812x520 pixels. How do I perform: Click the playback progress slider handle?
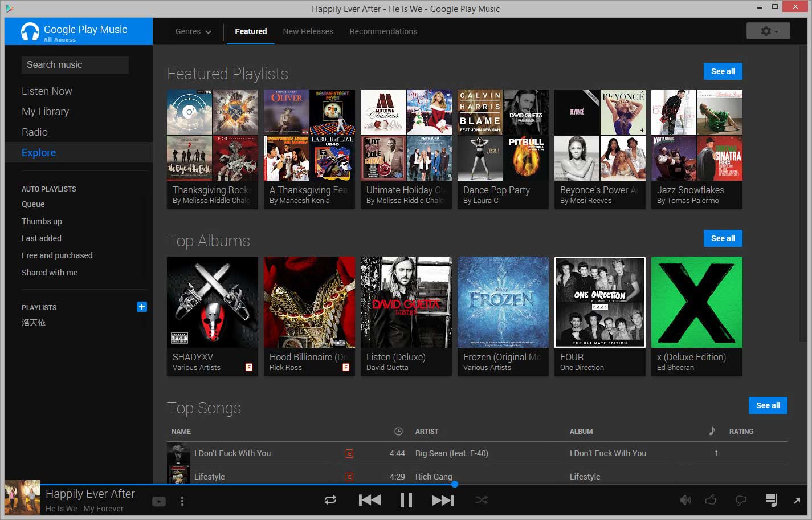(454, 484)
